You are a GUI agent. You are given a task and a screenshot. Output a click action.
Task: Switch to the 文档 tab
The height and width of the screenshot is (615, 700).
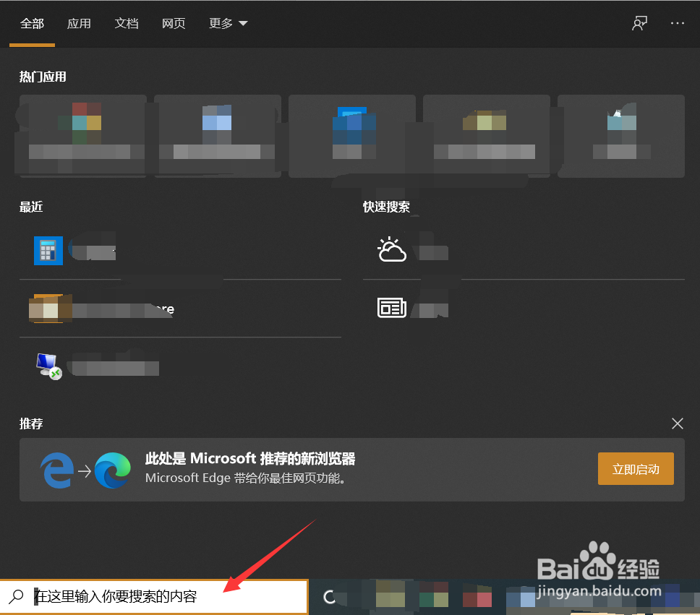127,23
